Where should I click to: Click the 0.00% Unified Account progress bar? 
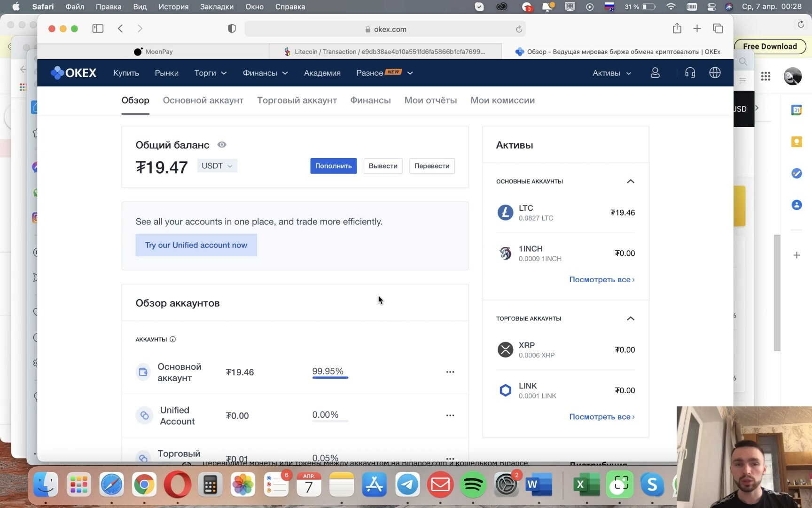330,421
